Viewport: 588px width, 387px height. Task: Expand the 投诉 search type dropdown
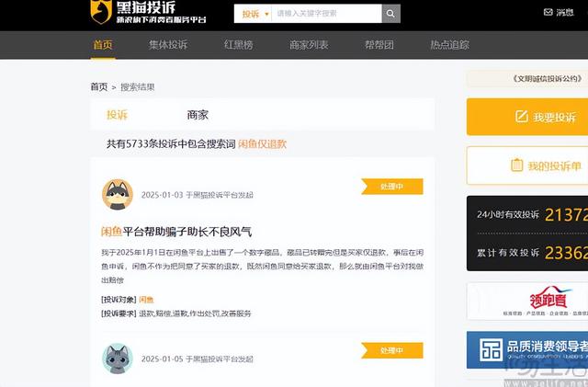pos(253,14)
